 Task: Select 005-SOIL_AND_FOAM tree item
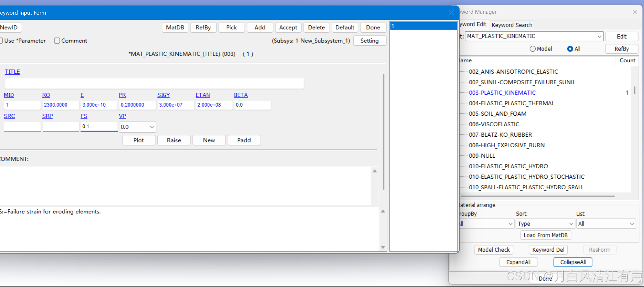(498, 114)
